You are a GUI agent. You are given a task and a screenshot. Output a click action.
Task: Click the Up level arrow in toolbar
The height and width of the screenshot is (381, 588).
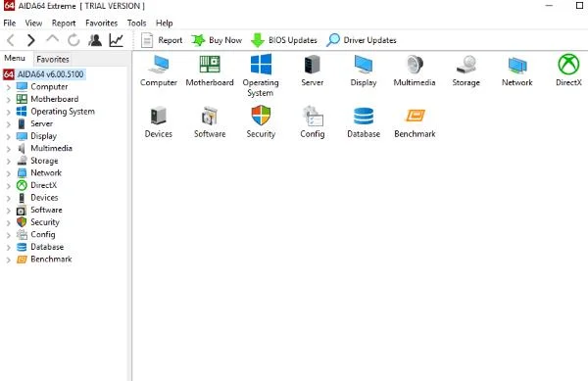53,39
